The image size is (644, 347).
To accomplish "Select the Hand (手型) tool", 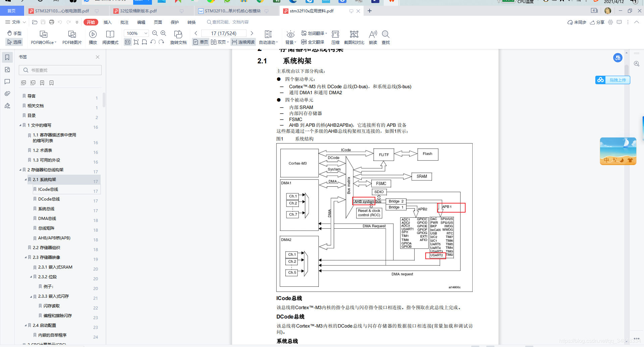I will tap(14, 34).
